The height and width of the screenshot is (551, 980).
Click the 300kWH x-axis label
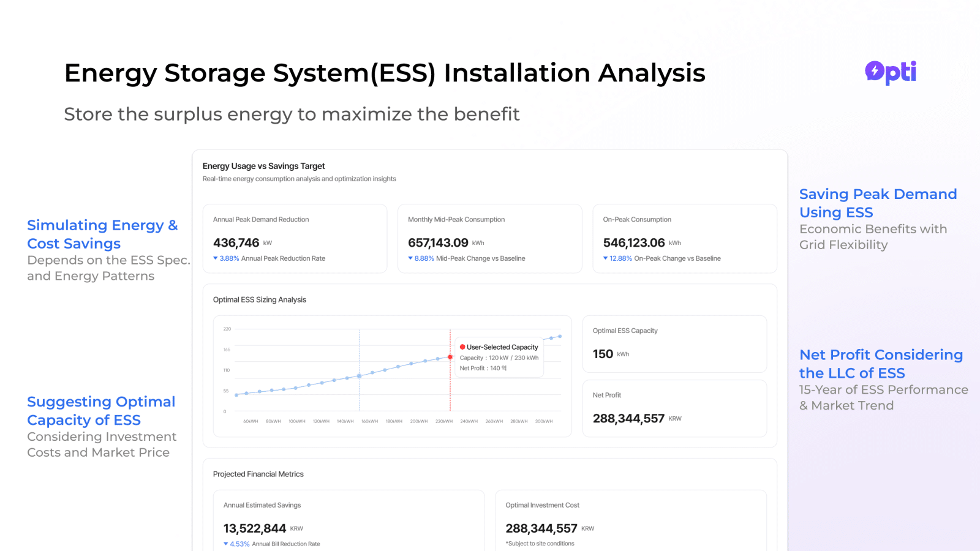(x=544, y=421)
